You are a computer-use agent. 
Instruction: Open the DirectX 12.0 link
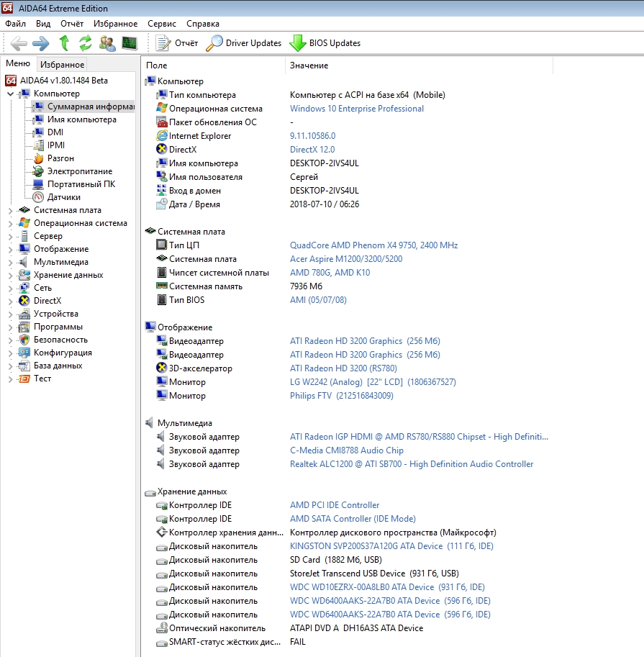click(x=312, y=150)
